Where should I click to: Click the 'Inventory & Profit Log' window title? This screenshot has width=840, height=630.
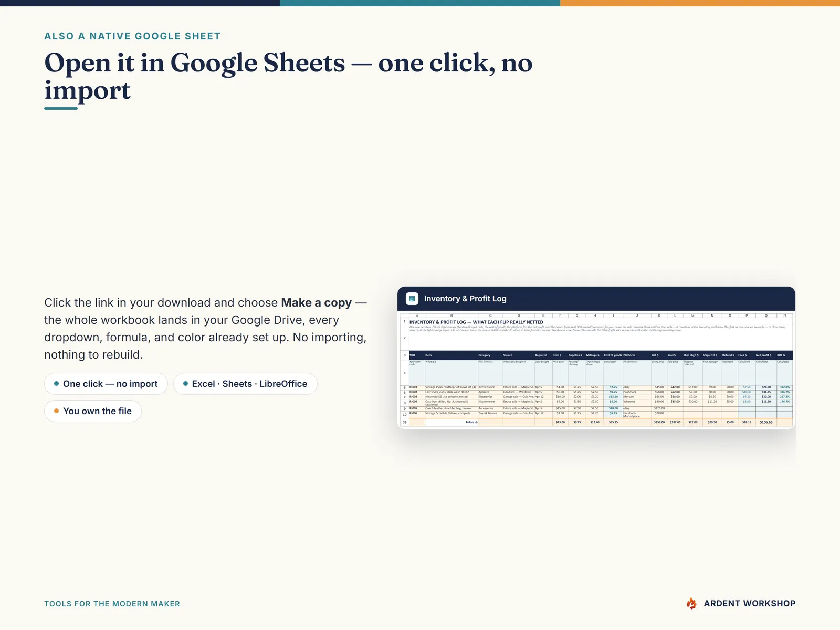pyautogui.click(x=465, y=299)
